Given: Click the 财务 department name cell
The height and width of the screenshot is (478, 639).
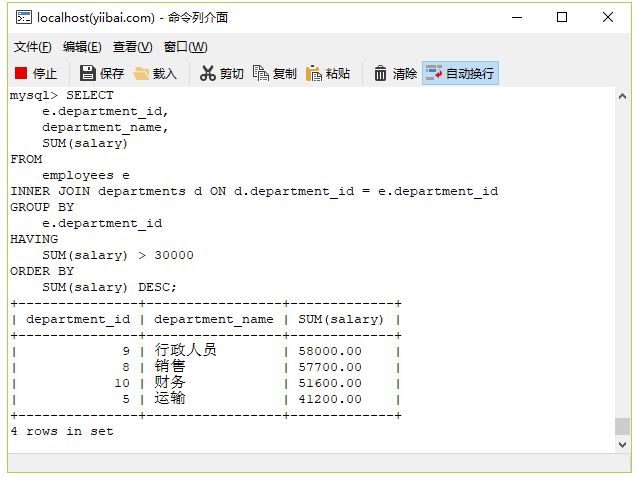Looking at the screenshot, I should coord(170,382).
